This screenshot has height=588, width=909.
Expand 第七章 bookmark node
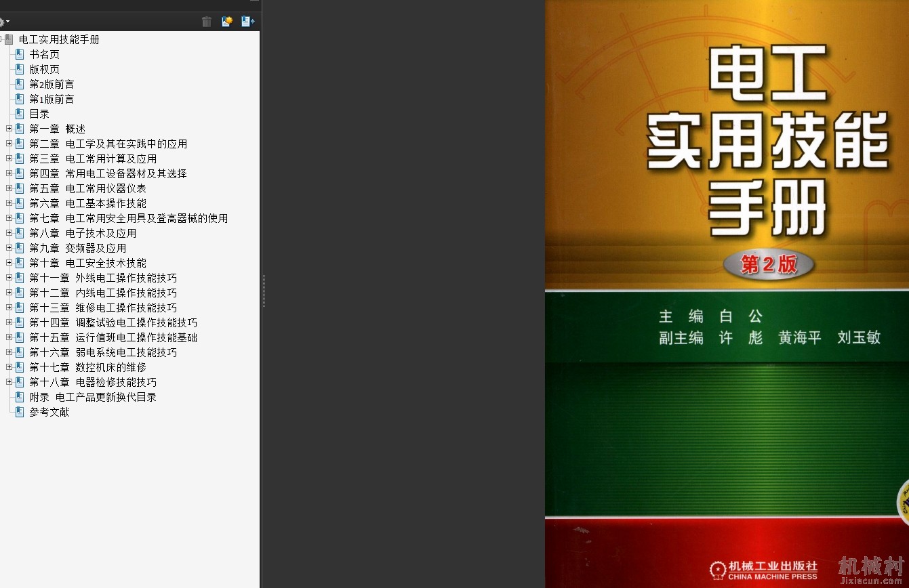pyautogui.click(x=9, y=218)
